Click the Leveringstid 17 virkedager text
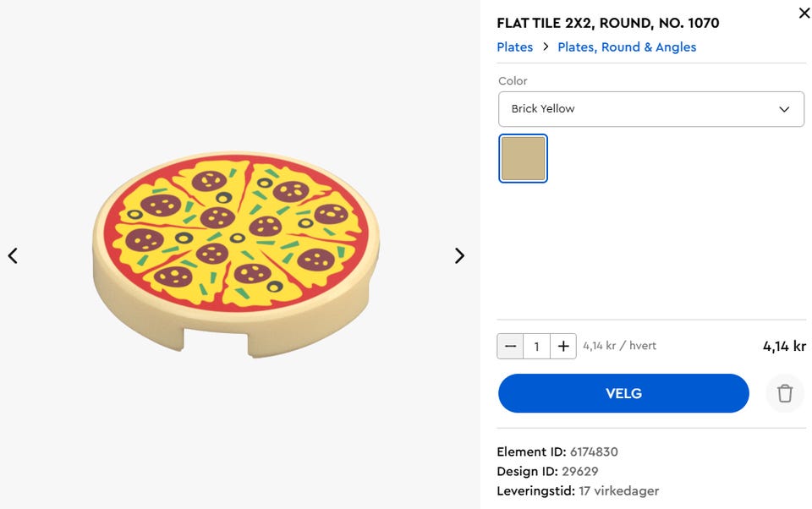The width and height of the screenshot is (812, 509). [578, 490]
